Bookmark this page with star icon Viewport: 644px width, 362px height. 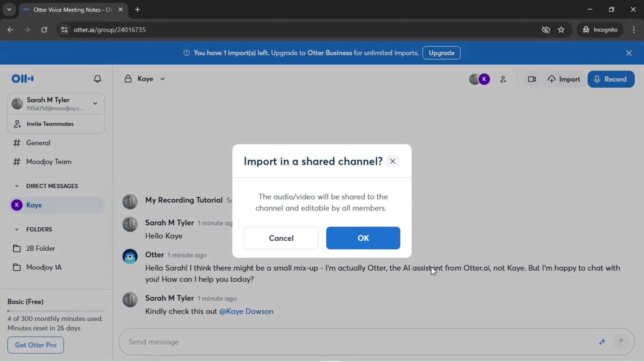pos(561,30)
